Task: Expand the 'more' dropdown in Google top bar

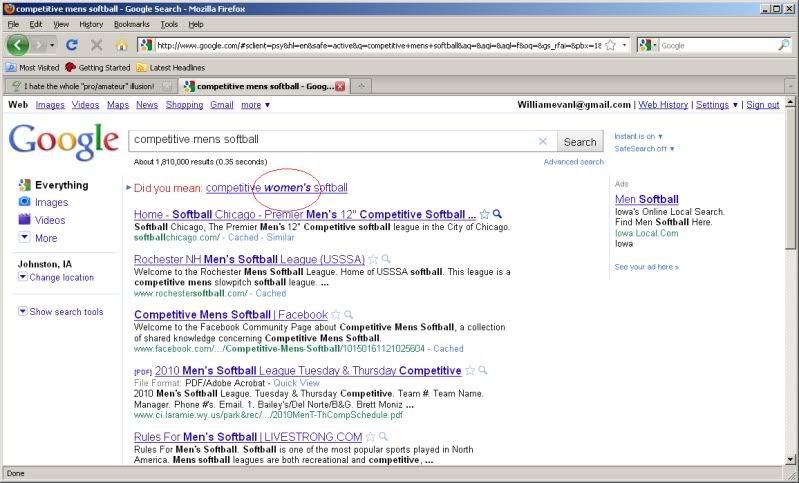Action: [x=254, y=105]
